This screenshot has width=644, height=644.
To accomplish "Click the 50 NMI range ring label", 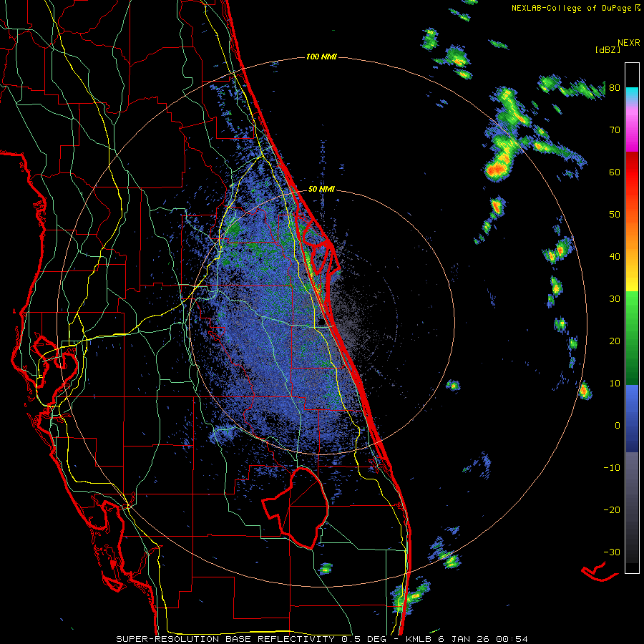I will pos(321,190).
